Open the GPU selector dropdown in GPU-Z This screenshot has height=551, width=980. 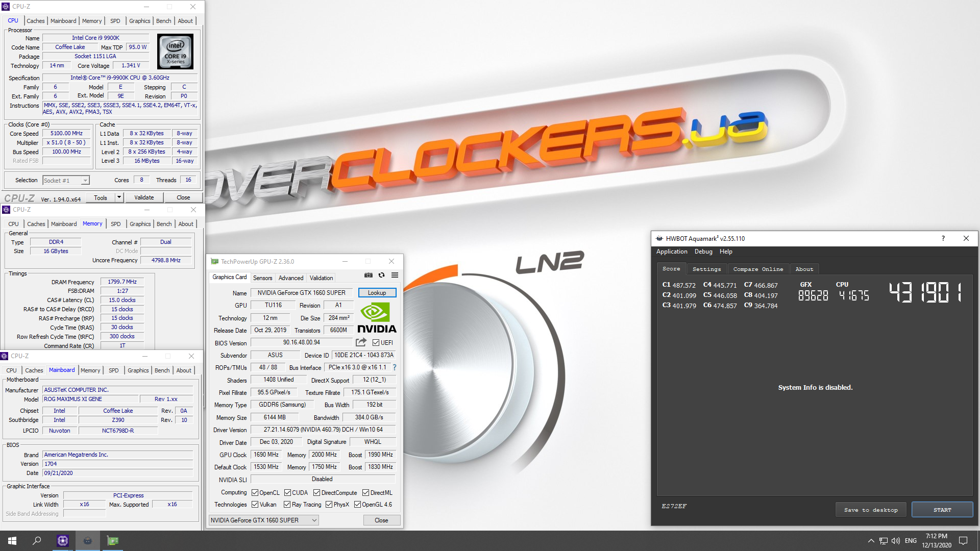(263, 520)
